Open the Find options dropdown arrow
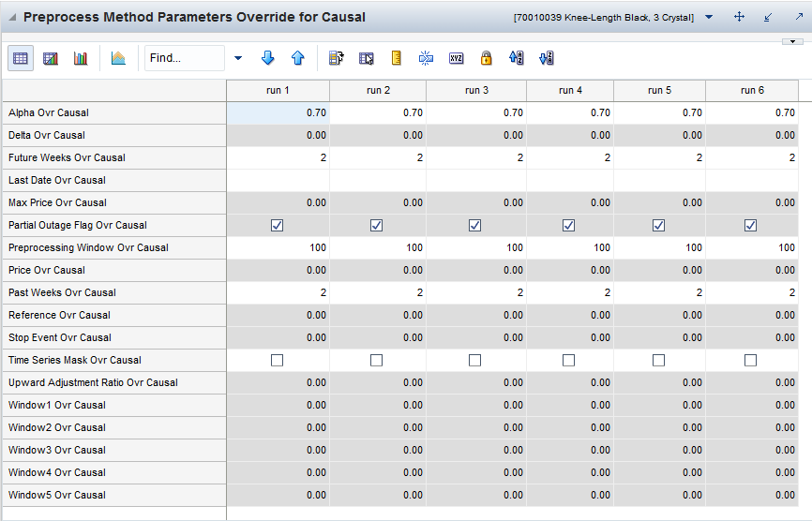 click(x=238, y=58)
